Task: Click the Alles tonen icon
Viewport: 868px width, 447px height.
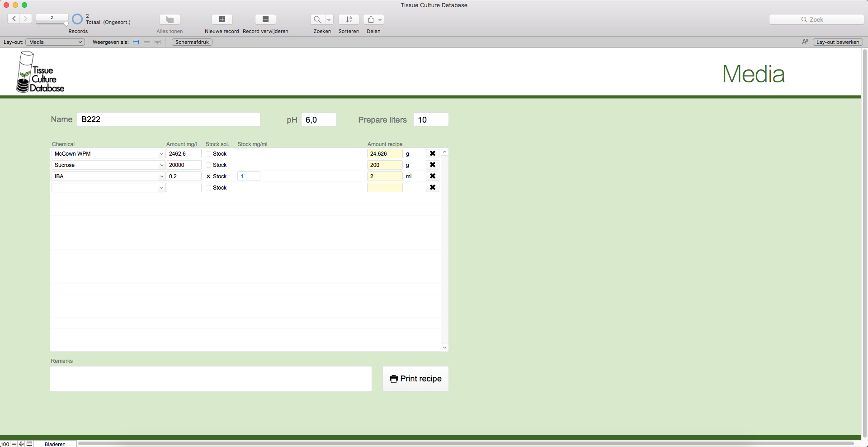Action: (x=170, y=19)
